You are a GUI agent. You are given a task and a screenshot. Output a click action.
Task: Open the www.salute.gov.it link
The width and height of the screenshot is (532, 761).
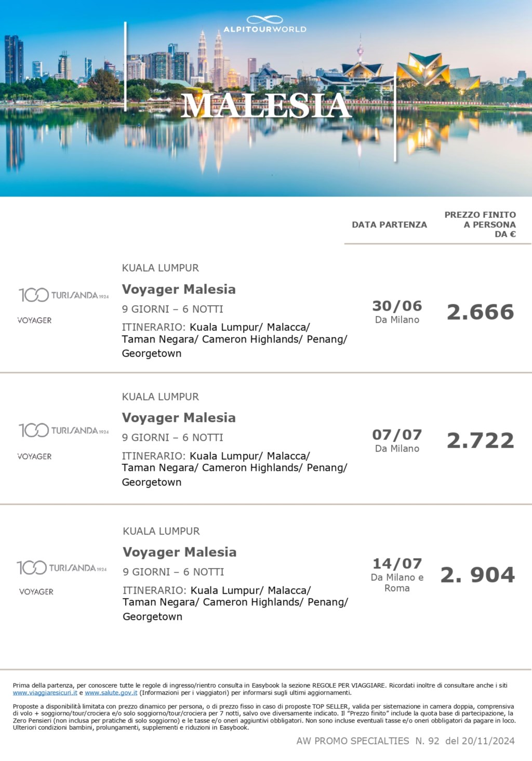111,693
